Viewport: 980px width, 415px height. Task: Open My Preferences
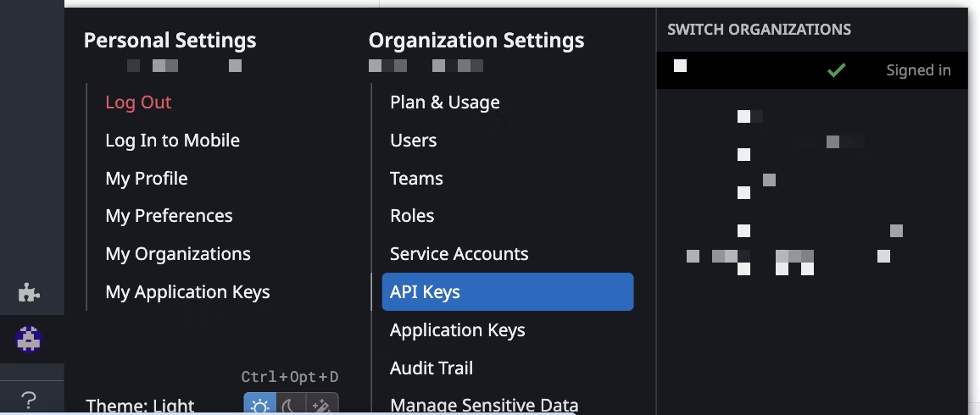[169, 216]
